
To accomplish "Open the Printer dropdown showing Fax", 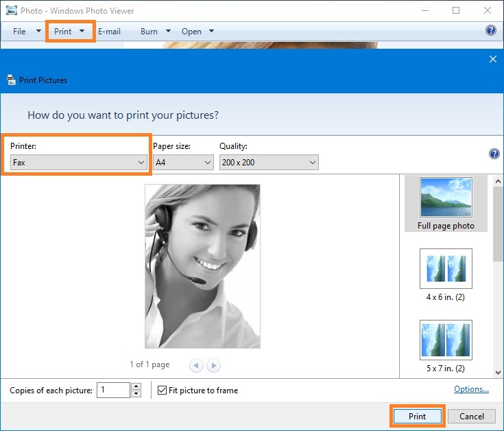I will [79, 163].
